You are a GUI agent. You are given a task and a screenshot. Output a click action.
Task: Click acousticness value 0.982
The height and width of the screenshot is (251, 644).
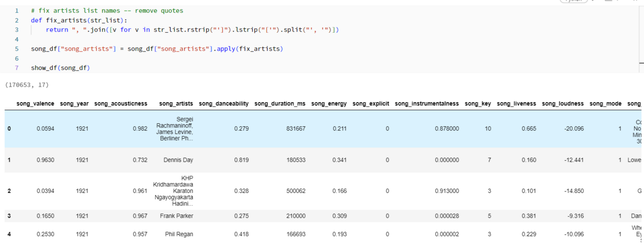(140, 129)
